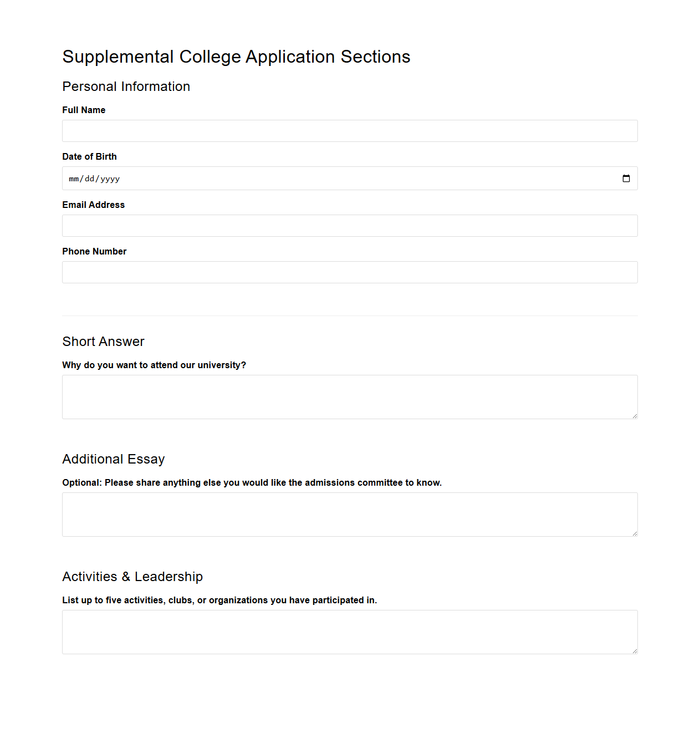Click the resize grip of the Short Answer box
Screen dimensions: 700x733
click(x=634, y=416)
